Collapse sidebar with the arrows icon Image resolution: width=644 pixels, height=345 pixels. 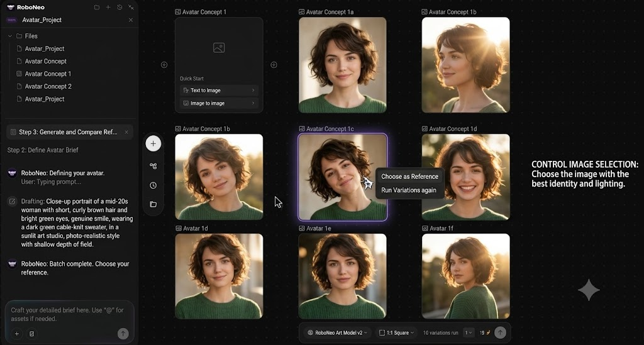131,7
